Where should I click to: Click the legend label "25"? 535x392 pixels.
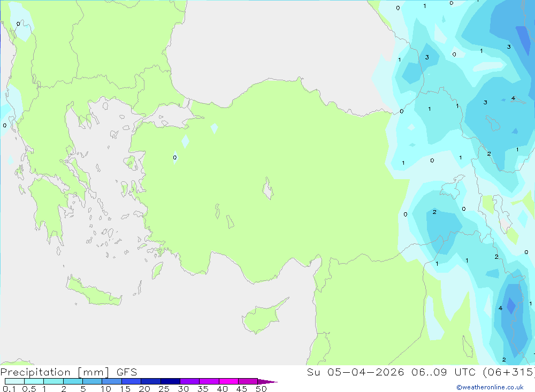[x=164, y=389]
